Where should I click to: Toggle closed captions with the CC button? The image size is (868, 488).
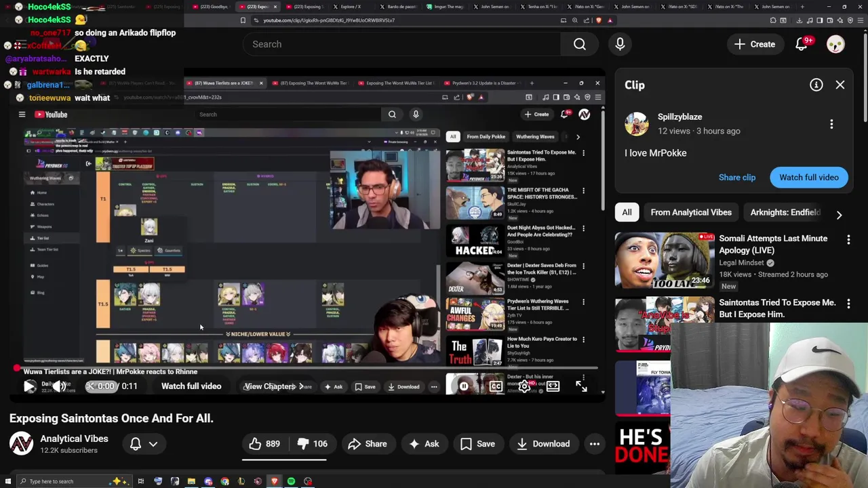point(496,386)
